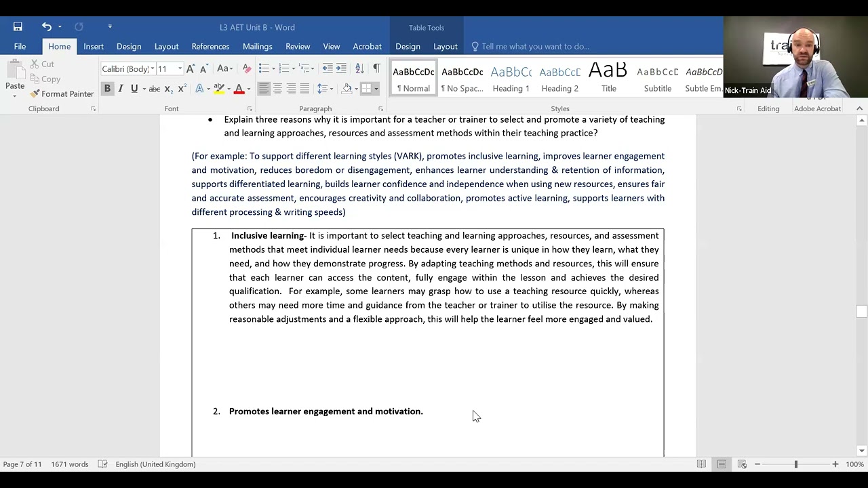Click the word count 1671 words
This screenshot has height=488, width=868.
click(x=69, y=464)
